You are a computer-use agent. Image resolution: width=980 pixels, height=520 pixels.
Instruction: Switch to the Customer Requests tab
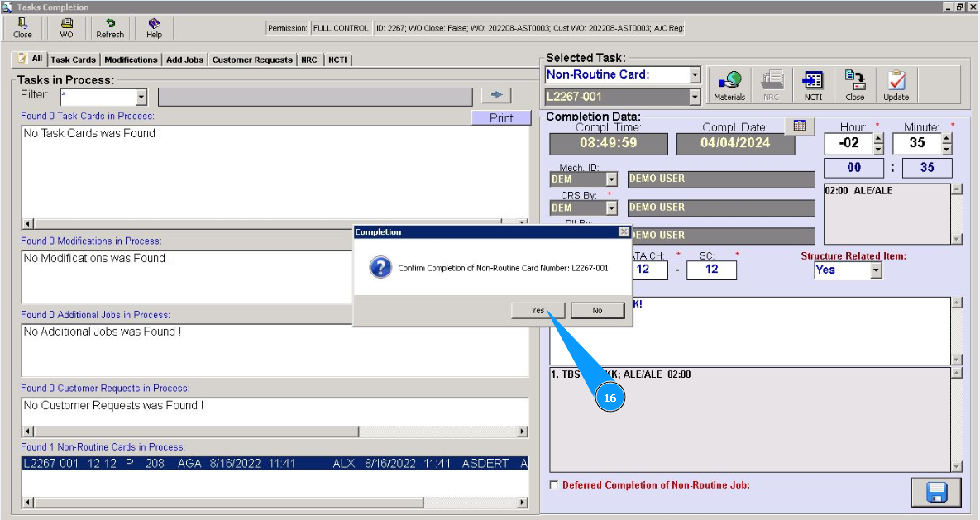[252, 60]
